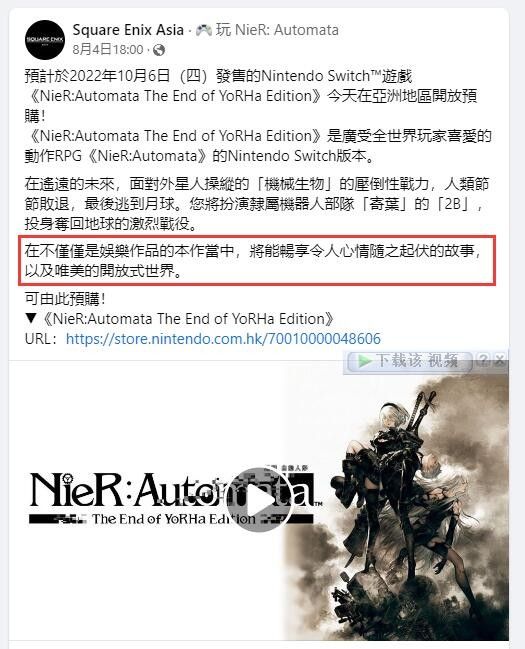Play the NieR: Automata video

pos(260,499)
